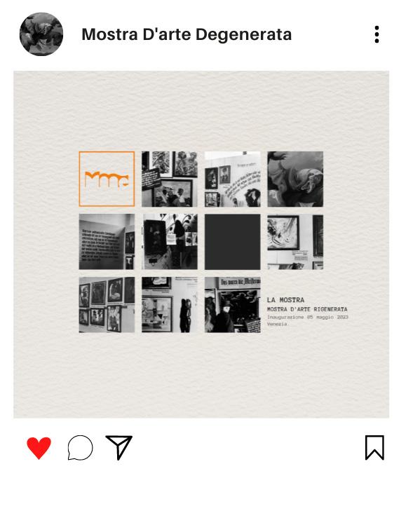Open the round profile avatar picture

click(x=41, y=34)
